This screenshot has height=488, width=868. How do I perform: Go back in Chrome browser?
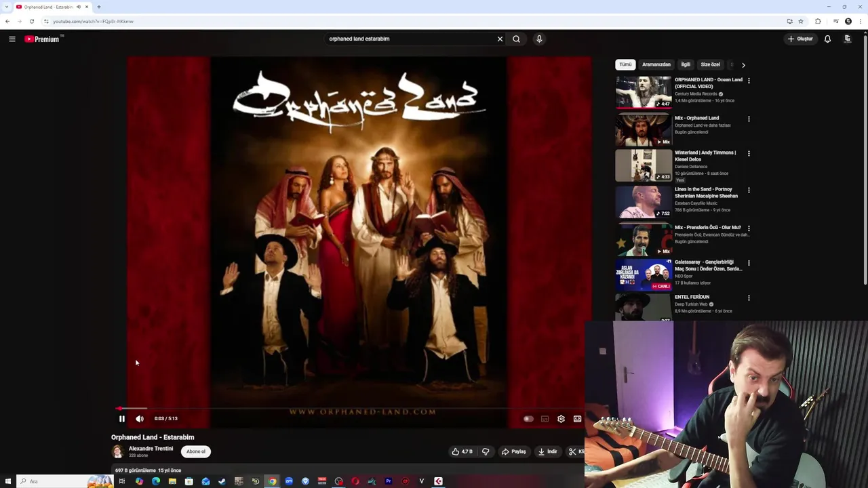click(7, 21)
